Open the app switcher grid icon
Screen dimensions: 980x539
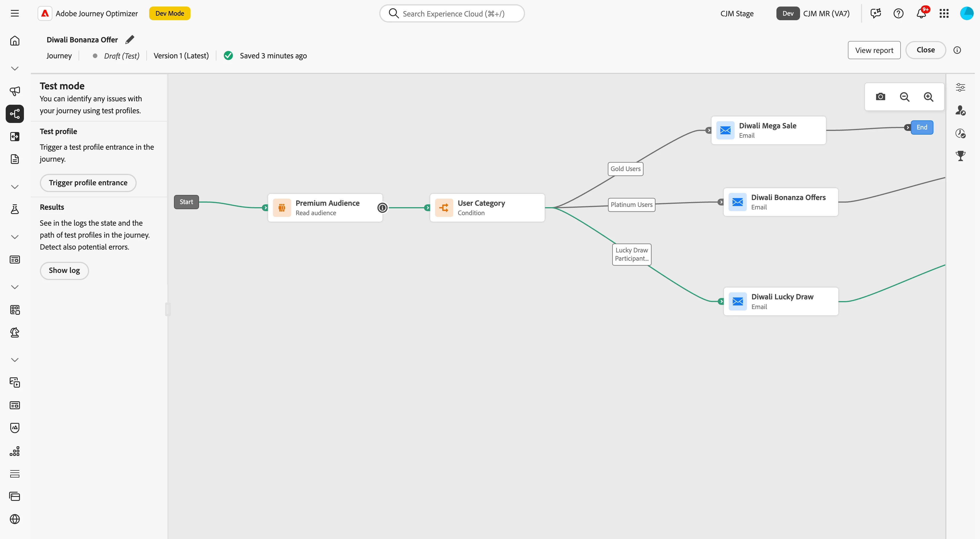[944, 14]
